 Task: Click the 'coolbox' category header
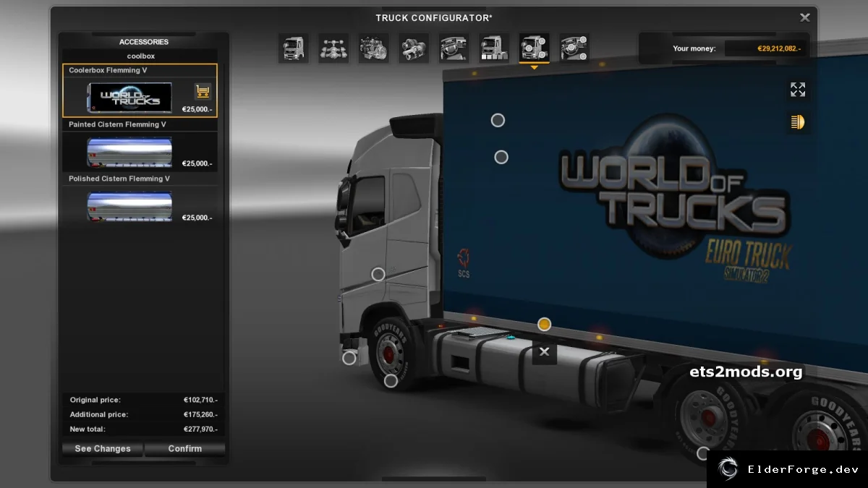pyautogui.click(x=140, y=56)
